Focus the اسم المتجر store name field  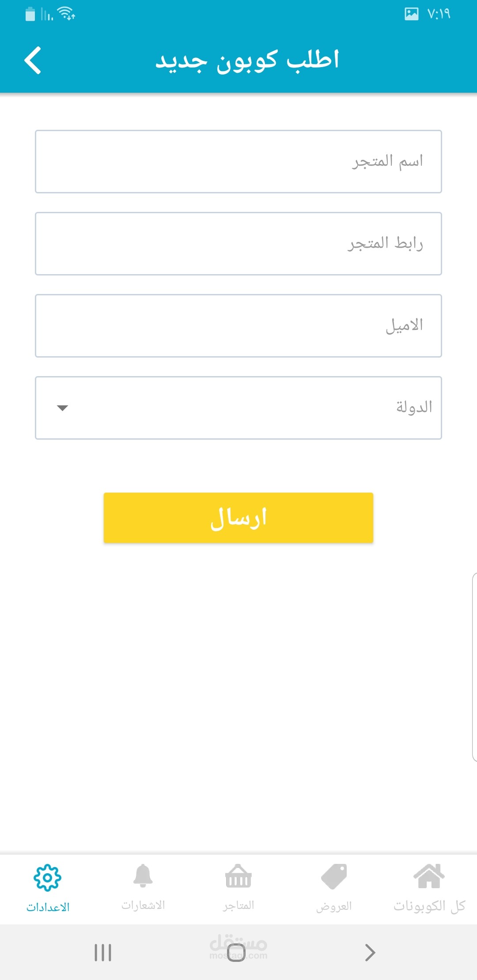click(x=238, y=162)
